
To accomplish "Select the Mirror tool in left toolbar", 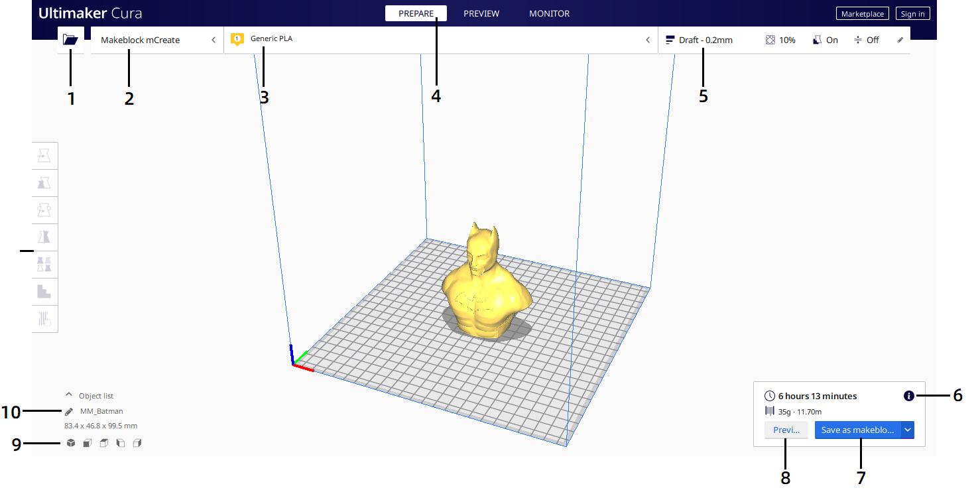I will [x=44, y=237].
